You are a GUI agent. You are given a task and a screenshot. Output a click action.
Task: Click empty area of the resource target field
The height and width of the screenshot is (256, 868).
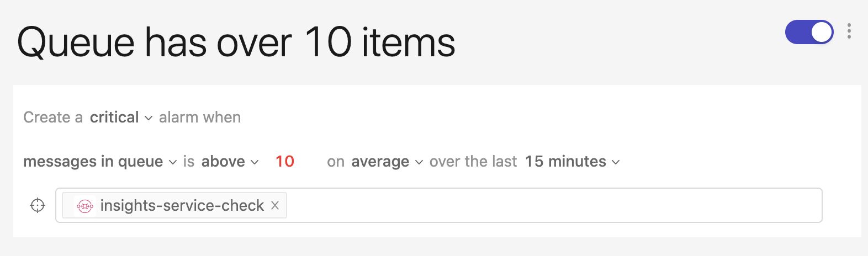[x=552, y=205]
